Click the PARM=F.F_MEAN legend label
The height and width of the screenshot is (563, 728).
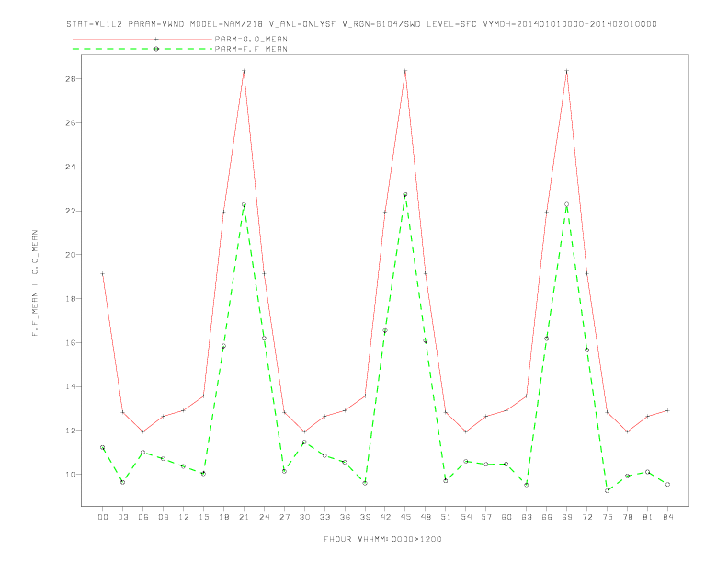click(251, 49)
